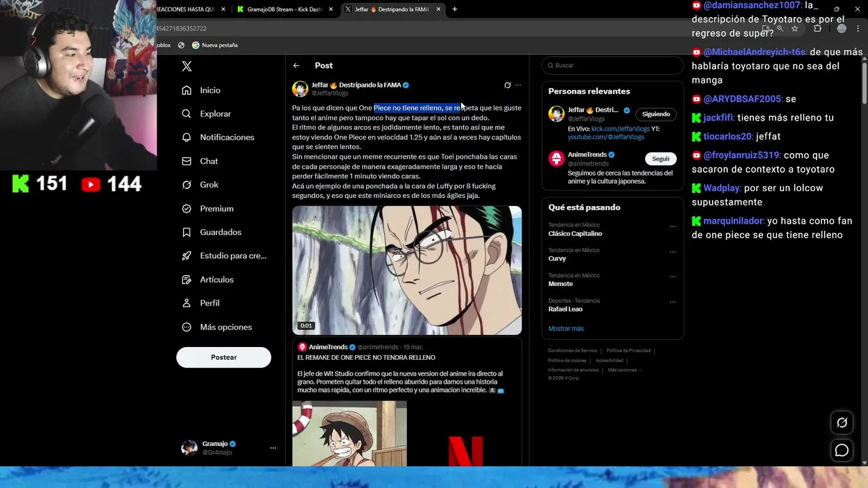
Task: Open Inicio home in sidebar
Action: [x=201, y=90]
